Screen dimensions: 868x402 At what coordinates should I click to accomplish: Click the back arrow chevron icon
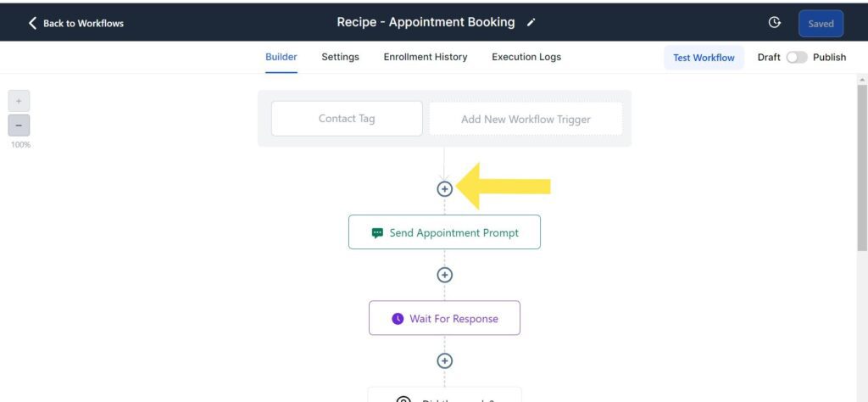(x=33, y=23)
